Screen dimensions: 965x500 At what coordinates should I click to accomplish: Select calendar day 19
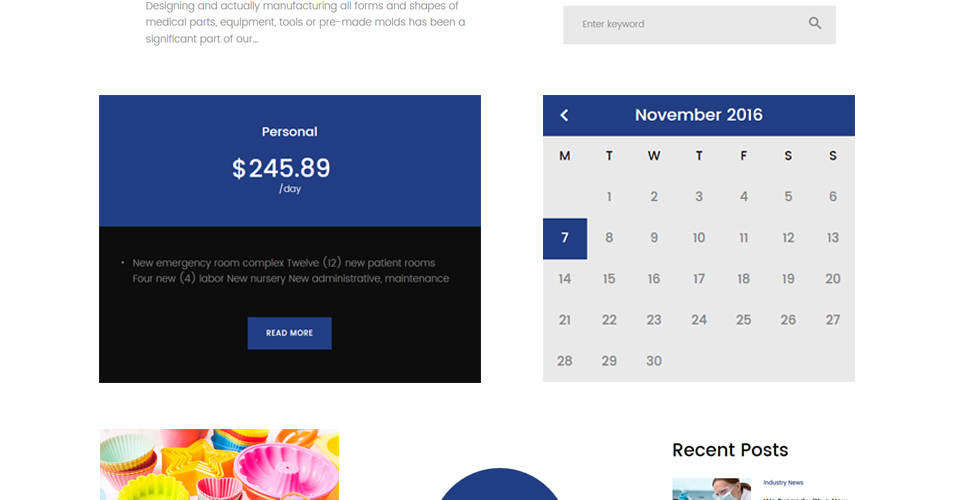coord(788,279)
